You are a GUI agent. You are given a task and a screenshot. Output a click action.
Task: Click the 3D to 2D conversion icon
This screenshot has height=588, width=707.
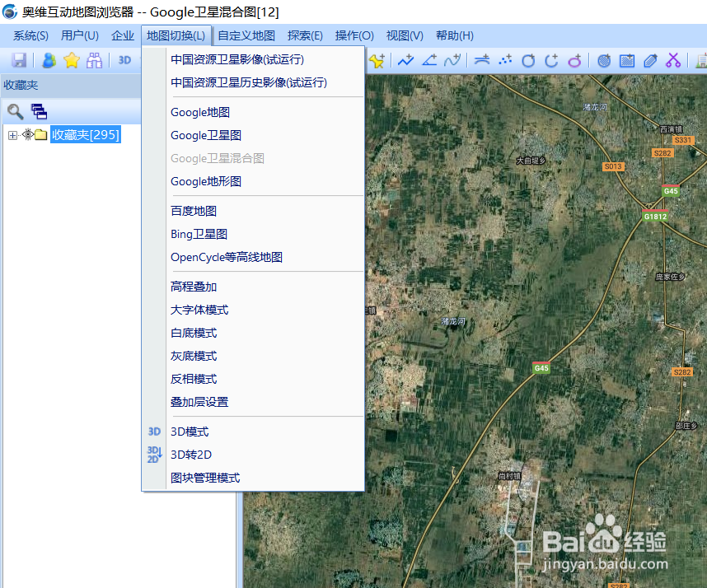point(154,455)
